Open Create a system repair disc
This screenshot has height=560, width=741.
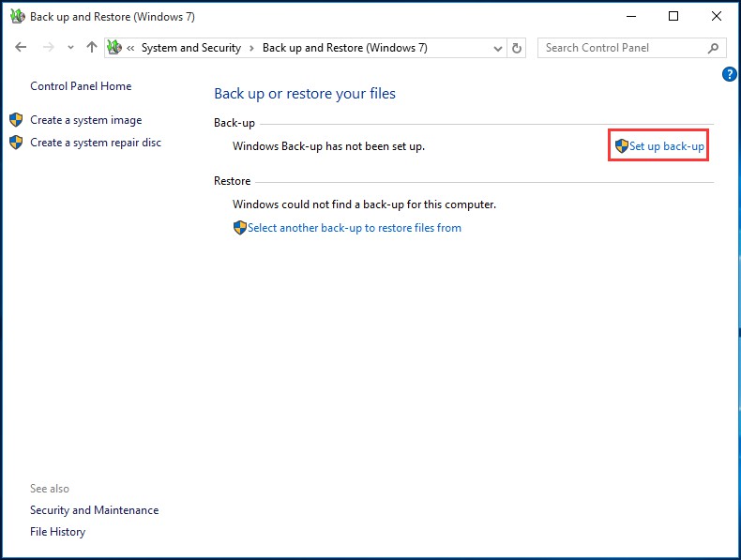(x=96, y=143)
